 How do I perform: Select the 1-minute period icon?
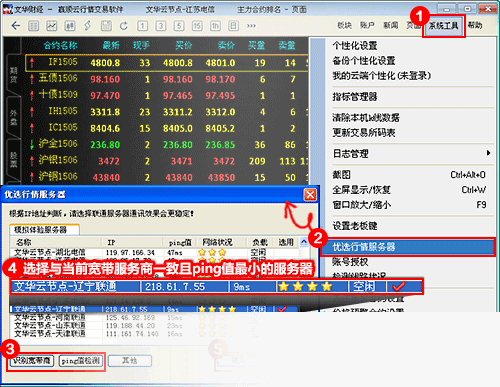click(143, 26)
